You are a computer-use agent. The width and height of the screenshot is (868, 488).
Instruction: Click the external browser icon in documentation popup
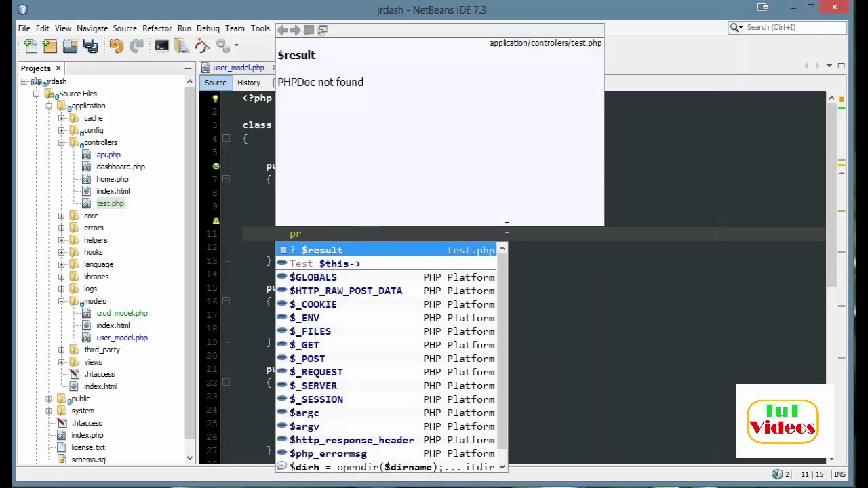point(309,30)
